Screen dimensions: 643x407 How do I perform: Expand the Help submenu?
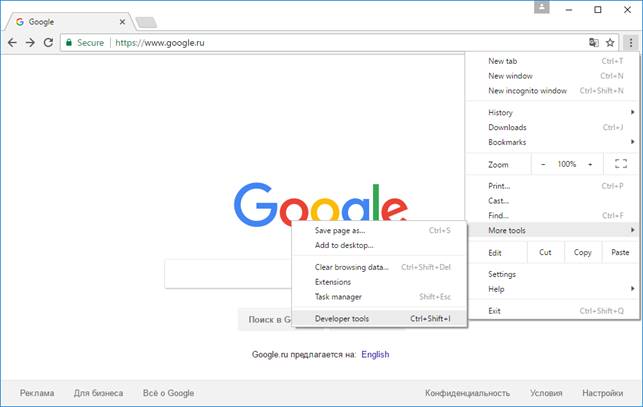pyautogui.click(x=552, y=289)
